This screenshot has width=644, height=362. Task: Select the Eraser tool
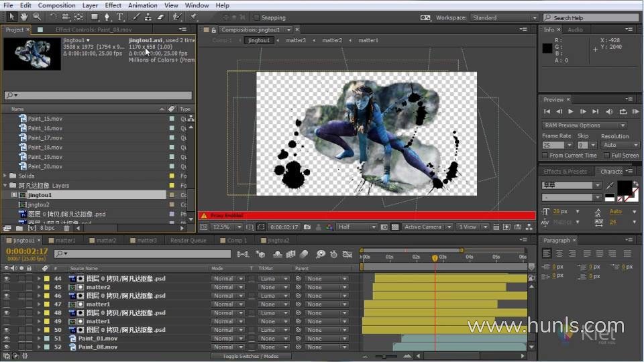pos(160,17)
